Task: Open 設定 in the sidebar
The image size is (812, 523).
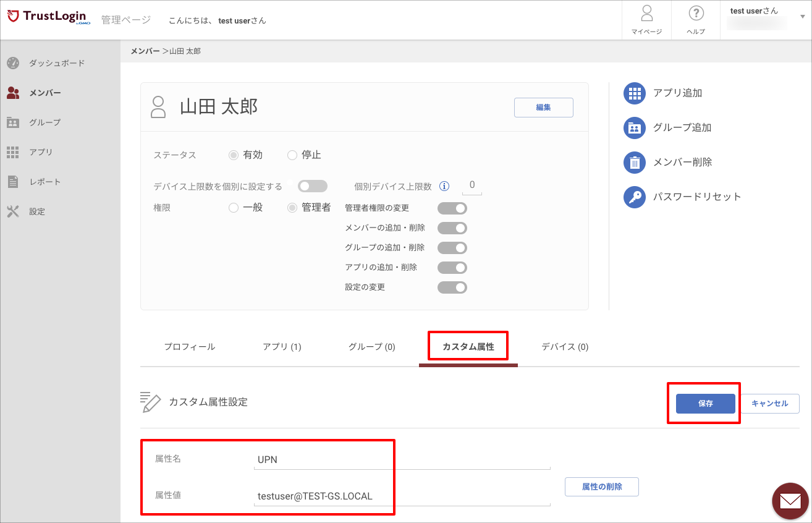Action: (x=37, y=211)
